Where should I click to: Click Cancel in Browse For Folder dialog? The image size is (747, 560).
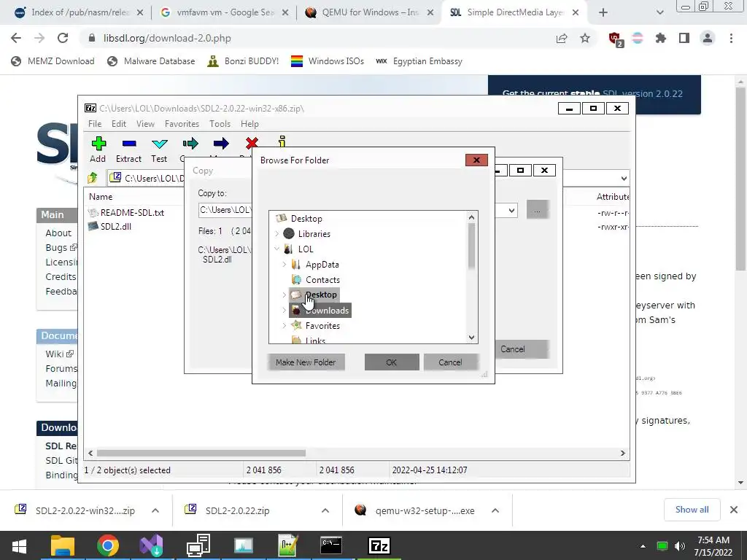point(450,362)
